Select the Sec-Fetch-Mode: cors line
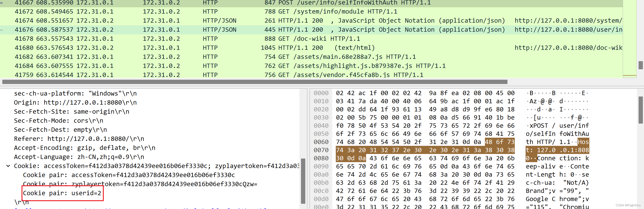Screen dimensions: 644x209 click(59, 120)
